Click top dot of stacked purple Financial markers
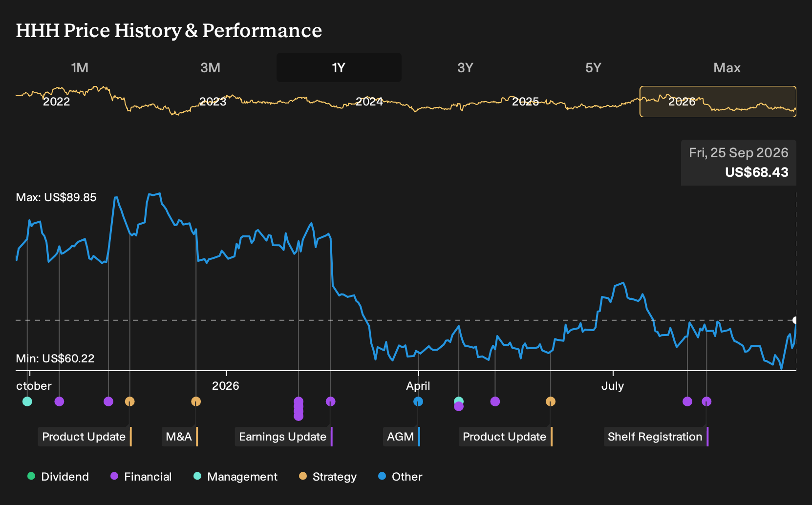Viewport: 812px width, 505px height. coord(299,401)
